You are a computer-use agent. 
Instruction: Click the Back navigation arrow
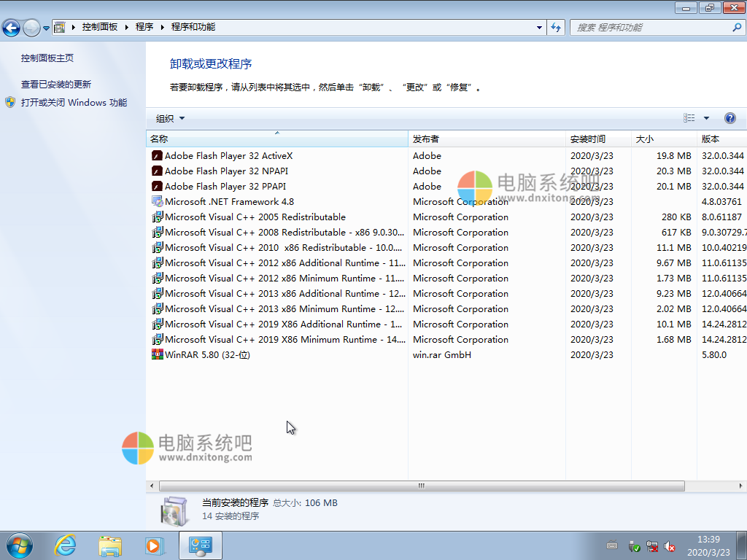point(12,27)
